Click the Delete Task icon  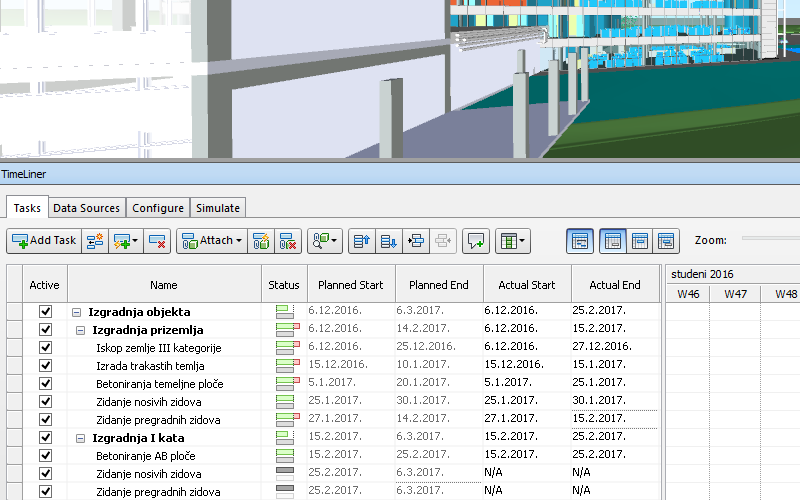click(156, 240)
